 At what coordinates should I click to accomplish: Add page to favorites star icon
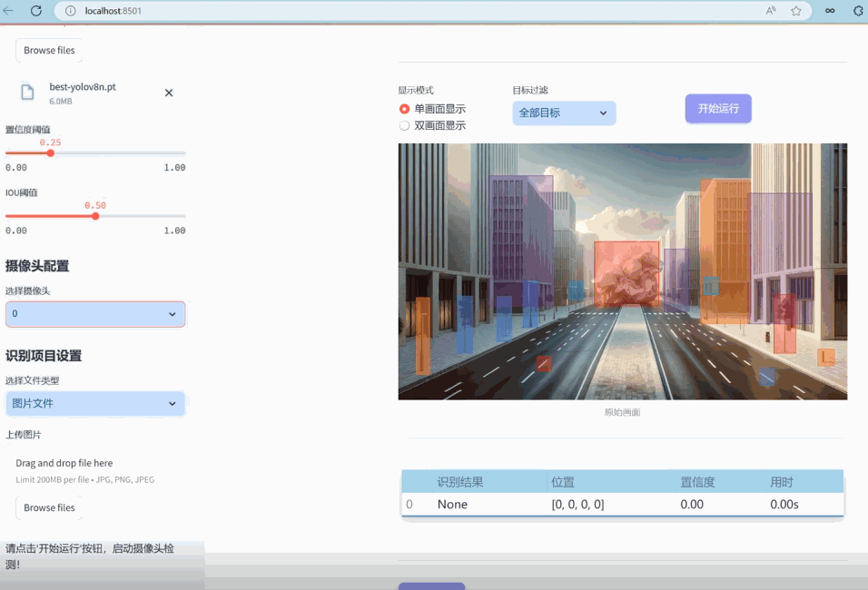(x=796, y=11)
